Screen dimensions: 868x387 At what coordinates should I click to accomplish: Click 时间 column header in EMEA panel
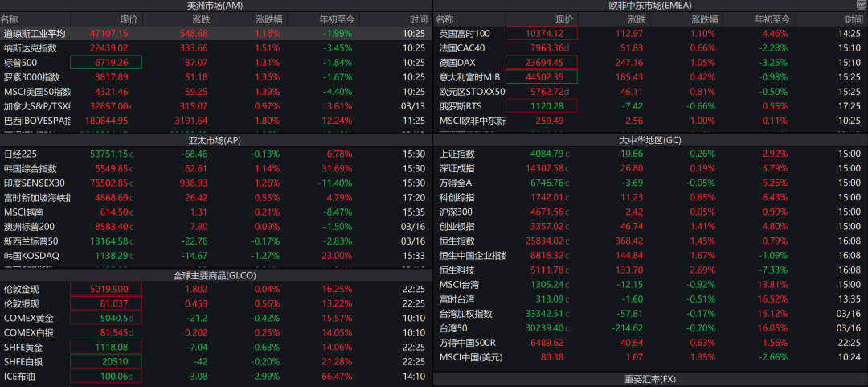tap(850, 19)
